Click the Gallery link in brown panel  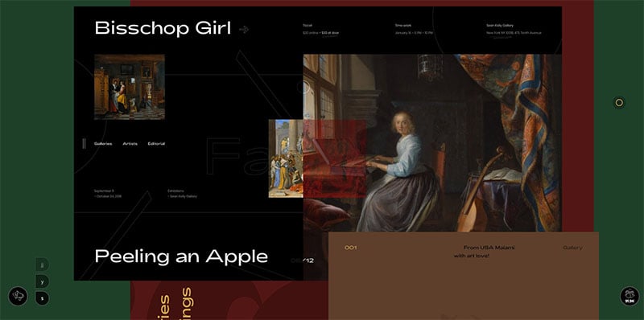572,248
